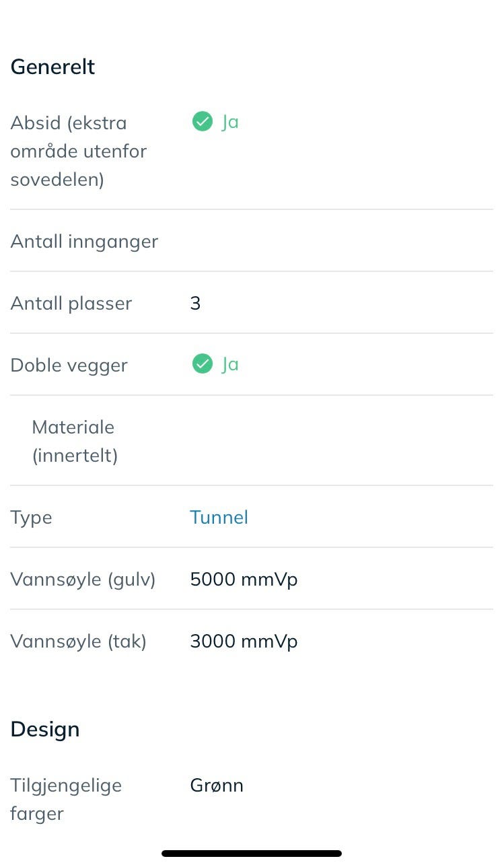This screenshot has width=504, height=867.
Task: Tap the Antall innganger row label
Action: [x=84, y=241]
